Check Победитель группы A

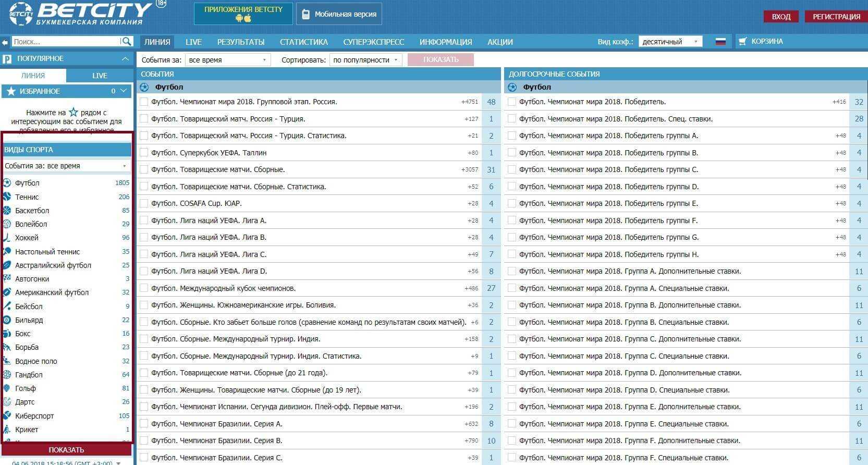click(x=512, y=136)
